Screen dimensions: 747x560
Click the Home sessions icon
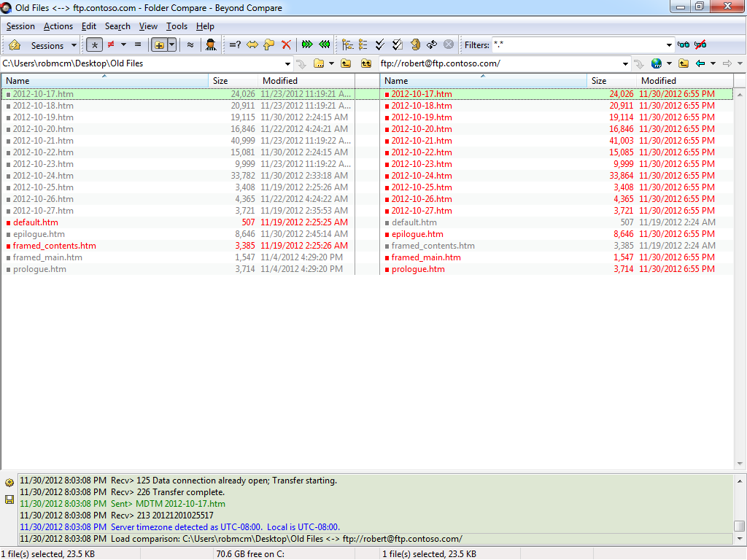(x=15, y=45)
